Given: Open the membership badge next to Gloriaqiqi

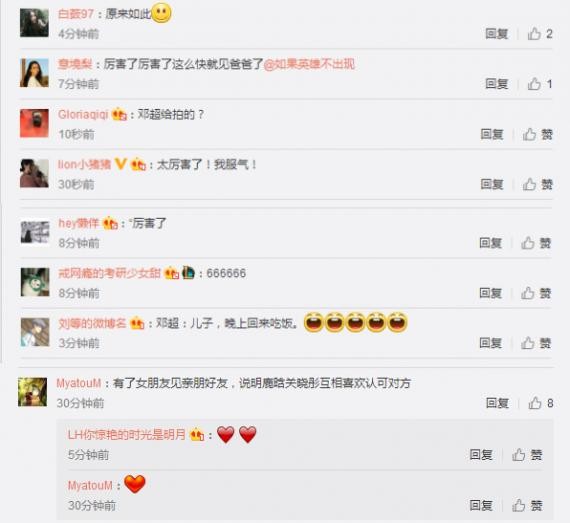Looking at the screenshot, I should pyautogui.click(x=119, y=115).
